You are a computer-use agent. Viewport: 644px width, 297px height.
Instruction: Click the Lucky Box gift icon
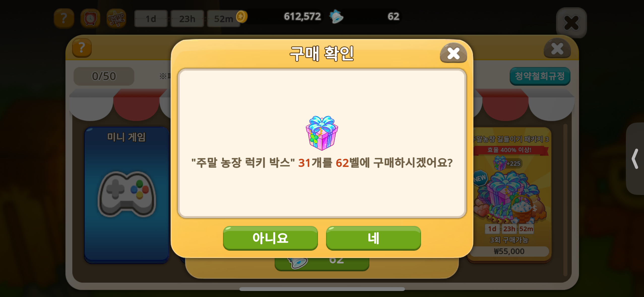tap(322, 133)
